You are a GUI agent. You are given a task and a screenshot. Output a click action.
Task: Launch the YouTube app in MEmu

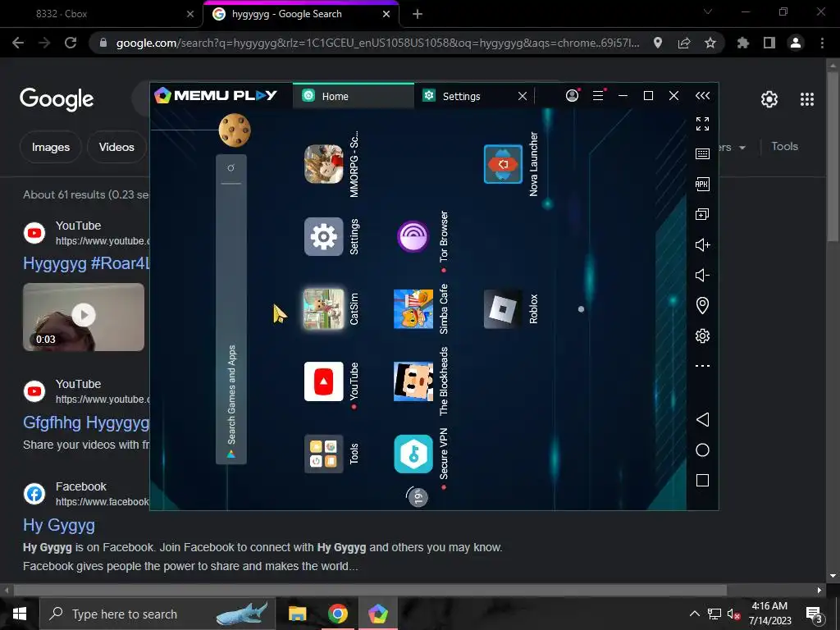coord(323,381)
